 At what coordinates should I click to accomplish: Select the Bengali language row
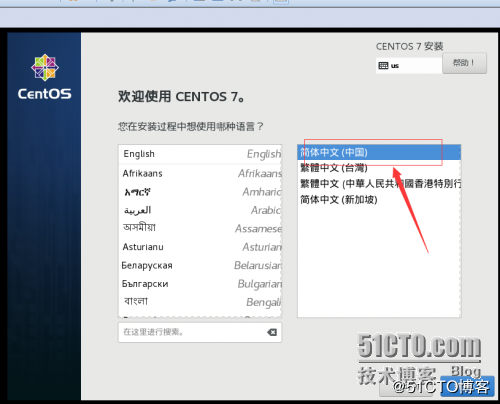[200, 302]
